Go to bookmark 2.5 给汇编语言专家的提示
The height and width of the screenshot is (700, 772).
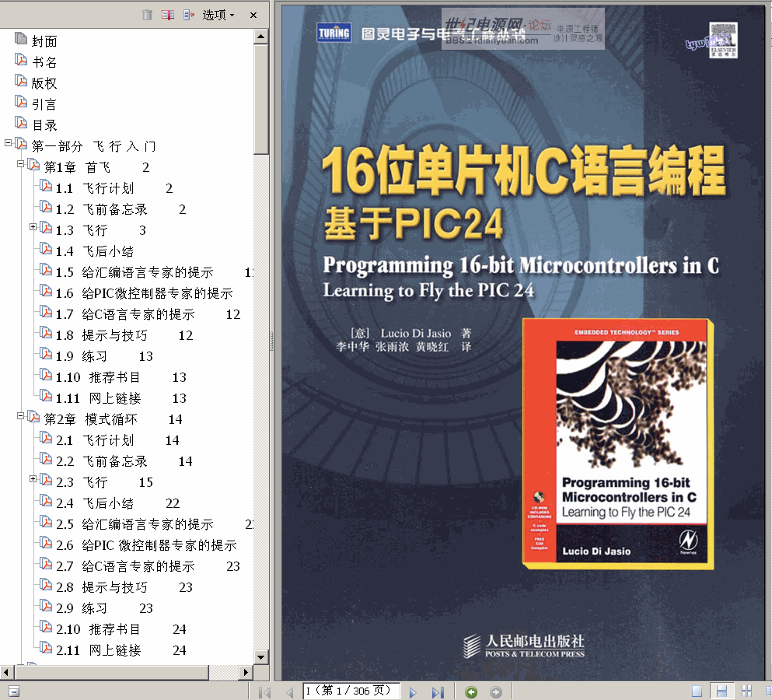click(x=134, y=524)
